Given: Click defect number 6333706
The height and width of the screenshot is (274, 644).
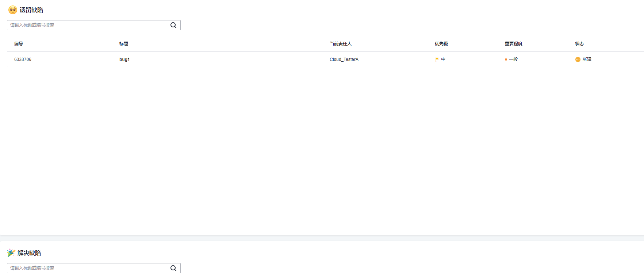Looking at the screenshot, I should (23, 59).
